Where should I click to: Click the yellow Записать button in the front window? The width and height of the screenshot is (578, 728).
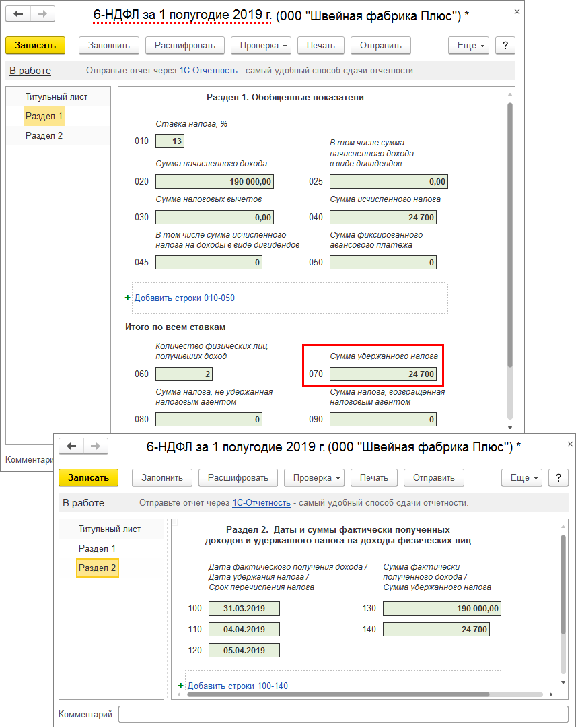point(88,477)
